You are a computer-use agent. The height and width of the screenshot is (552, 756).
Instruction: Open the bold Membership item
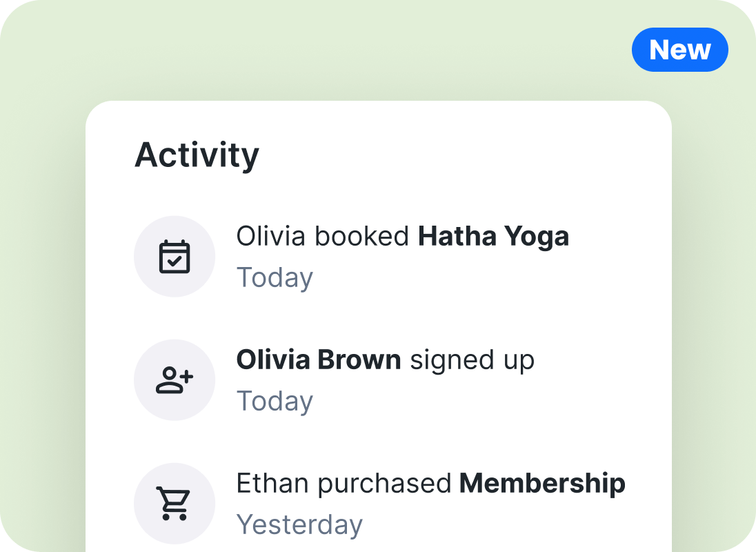pyautogui.click(x=542, y=483)
